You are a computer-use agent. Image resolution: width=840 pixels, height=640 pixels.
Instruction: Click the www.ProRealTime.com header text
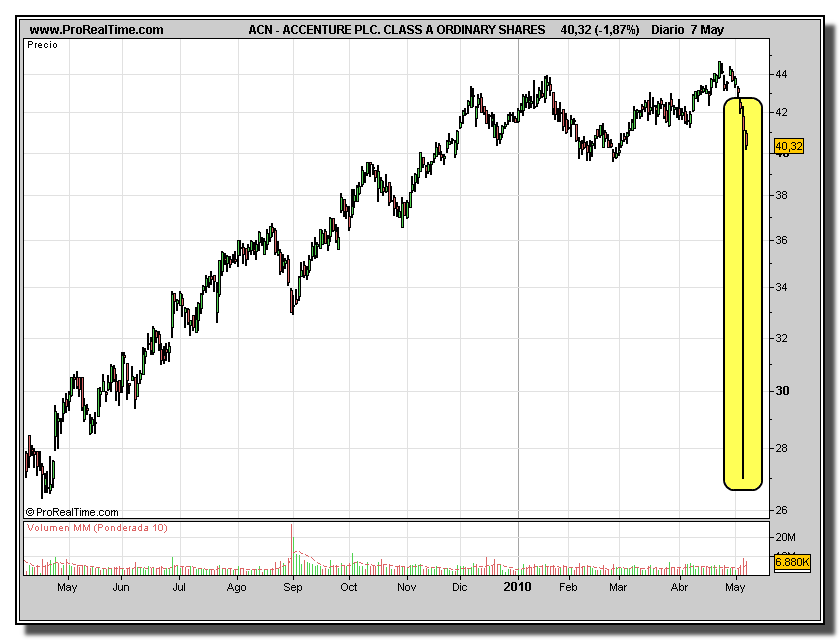point(96,30)
